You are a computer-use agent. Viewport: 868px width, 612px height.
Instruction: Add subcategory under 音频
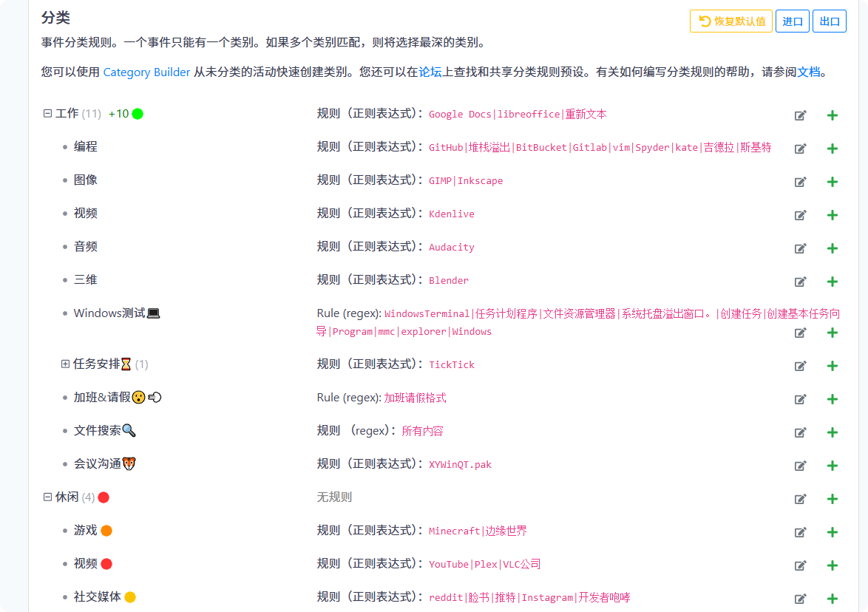832,248
